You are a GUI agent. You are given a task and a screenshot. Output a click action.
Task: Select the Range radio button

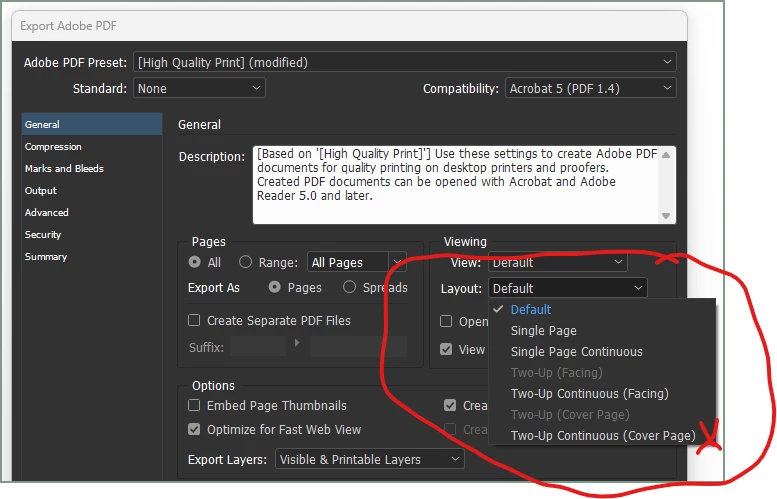pos(245,262)
